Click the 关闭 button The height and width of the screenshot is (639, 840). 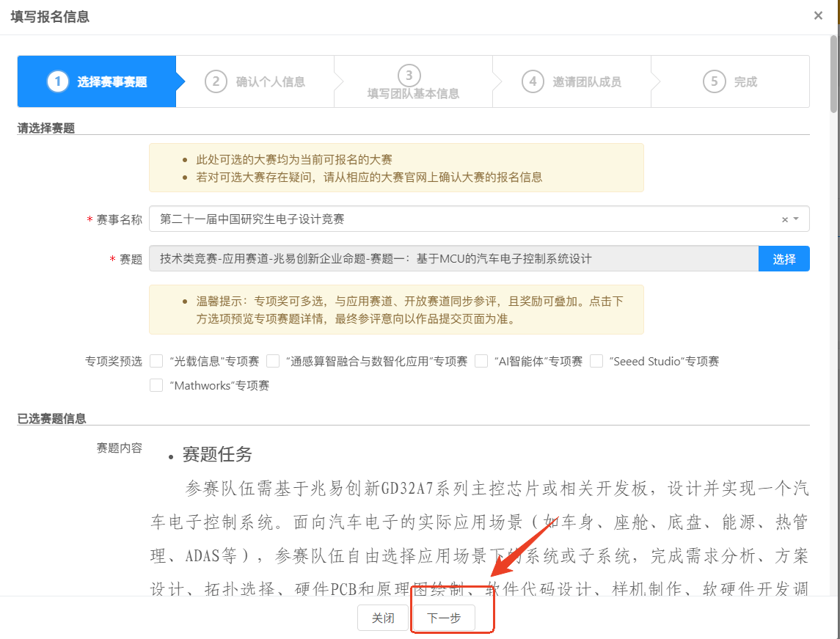(382, 618)
